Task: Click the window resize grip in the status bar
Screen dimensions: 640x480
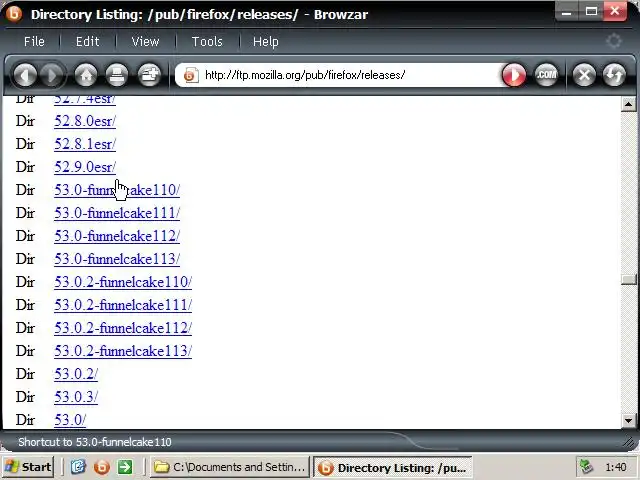Action: 630,442
